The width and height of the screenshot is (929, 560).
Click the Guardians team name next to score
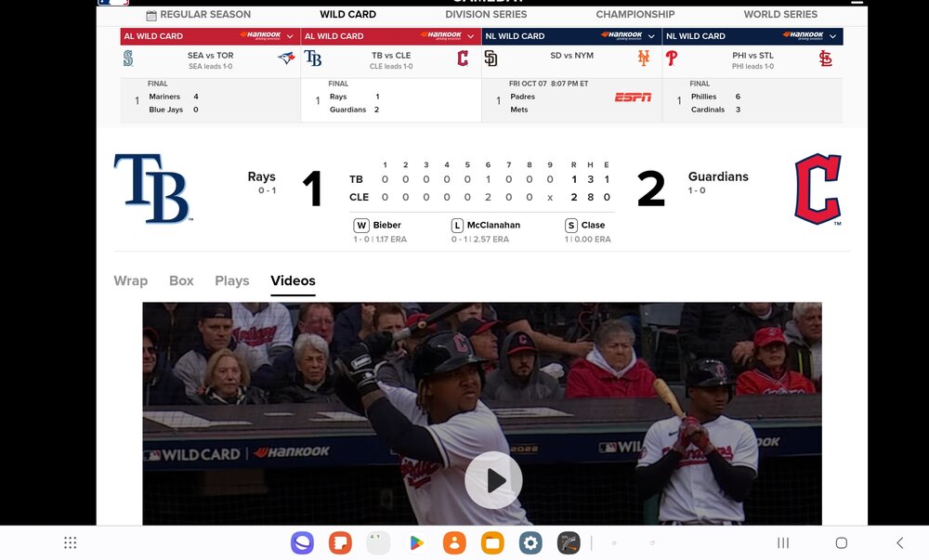click(x=718, y=176)
